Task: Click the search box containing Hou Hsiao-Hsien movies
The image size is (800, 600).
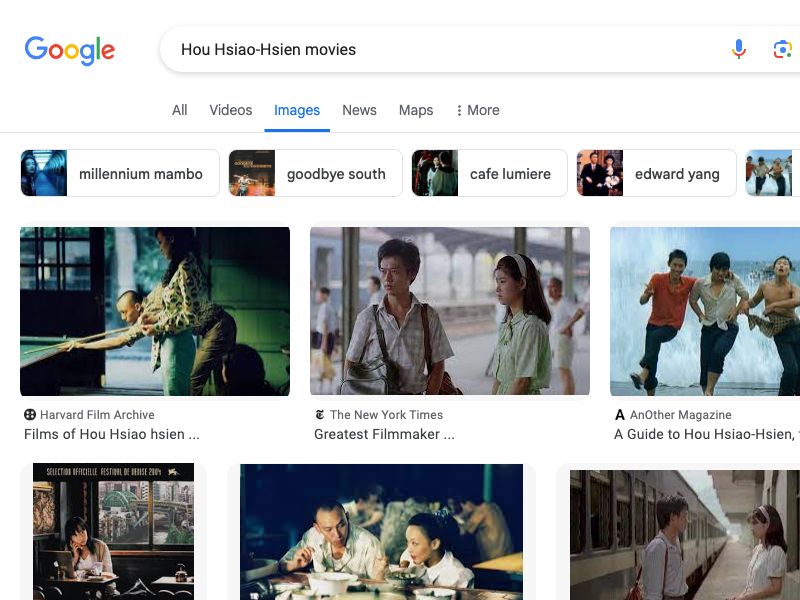Action: 480,49
